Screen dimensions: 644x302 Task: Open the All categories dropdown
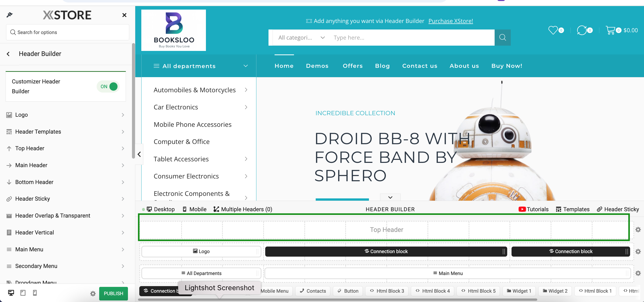tap(301, 38)
